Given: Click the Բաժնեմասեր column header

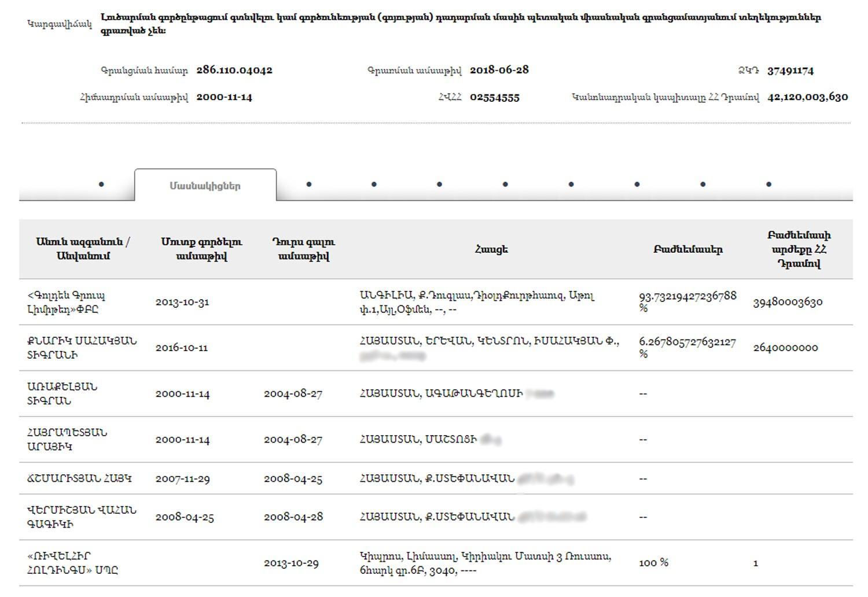Looking at the screenshot, I should (687, 249).
